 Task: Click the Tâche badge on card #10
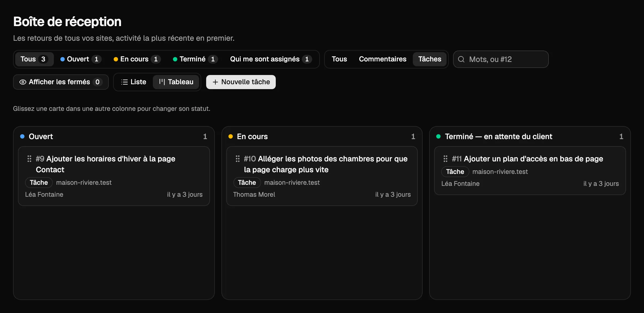point(247,183)
